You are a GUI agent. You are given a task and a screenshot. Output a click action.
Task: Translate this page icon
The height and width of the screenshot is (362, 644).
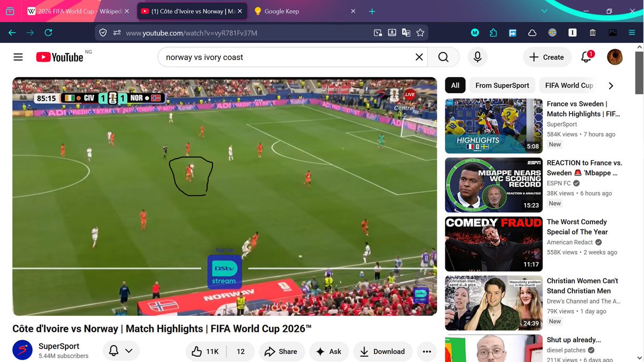[406, 33]
